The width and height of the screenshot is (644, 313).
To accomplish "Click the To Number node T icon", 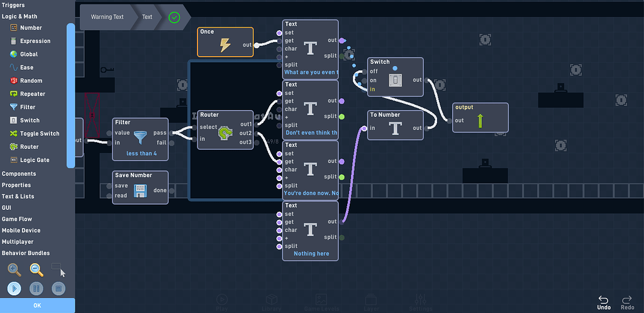I will [395, 128].
